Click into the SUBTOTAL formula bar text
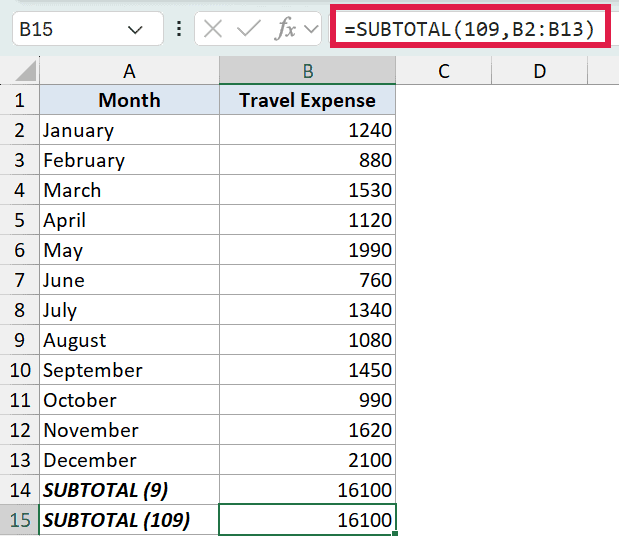The height and width of the screenshot is (536, 619). pyautogui.click(x=469, y=29)
